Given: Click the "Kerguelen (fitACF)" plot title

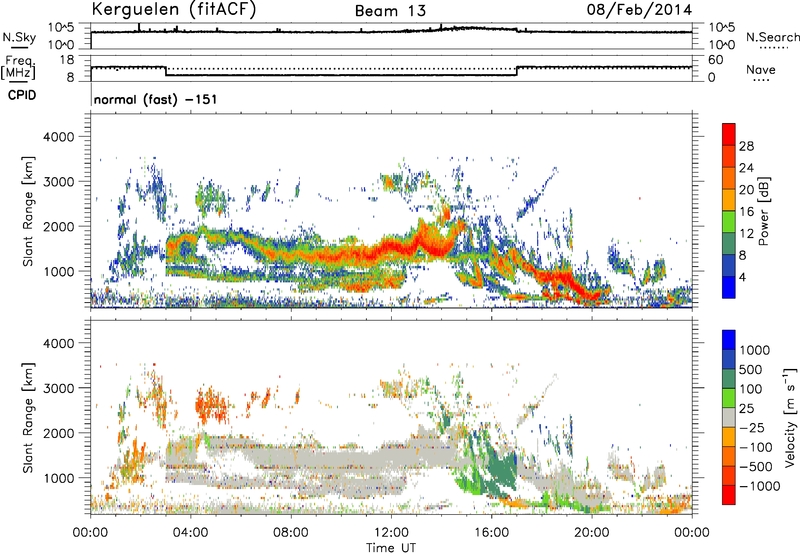Looking at the screenshot, I should tap(174, 10).
